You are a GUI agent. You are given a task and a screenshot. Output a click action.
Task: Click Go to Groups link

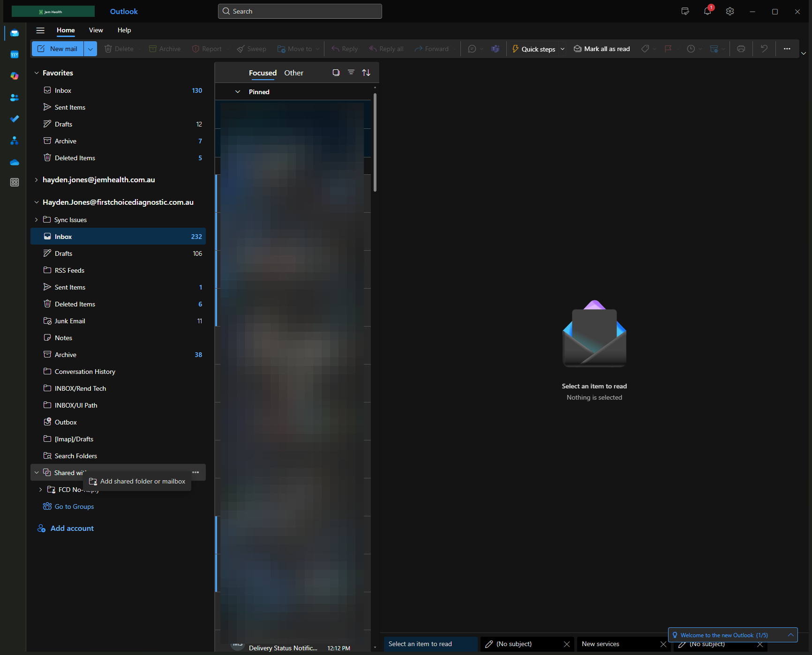[68, 506]
